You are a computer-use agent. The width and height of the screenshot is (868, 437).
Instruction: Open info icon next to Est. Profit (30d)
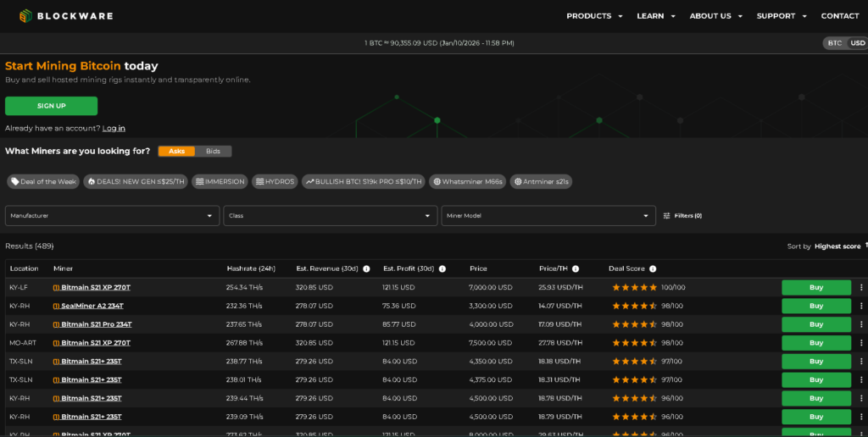[442, 268]
